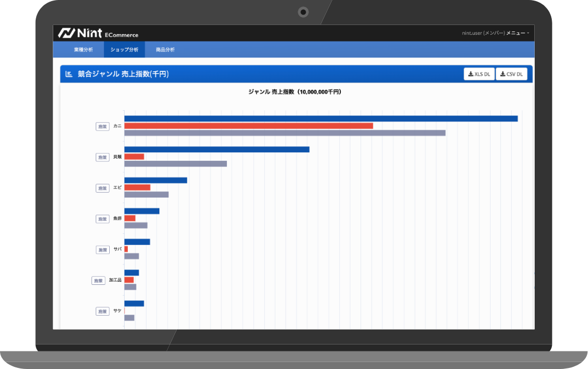Open the メニュー dropdown in the header
Viewport: 588px width, 369px height.
(517, 33)
